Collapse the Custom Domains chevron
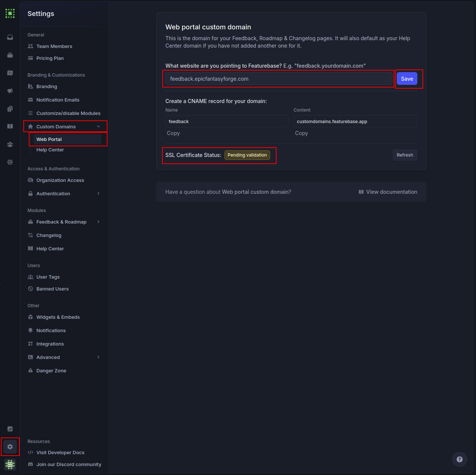The height and width of the screenshot is (475, 476). (x=98, y=126)
